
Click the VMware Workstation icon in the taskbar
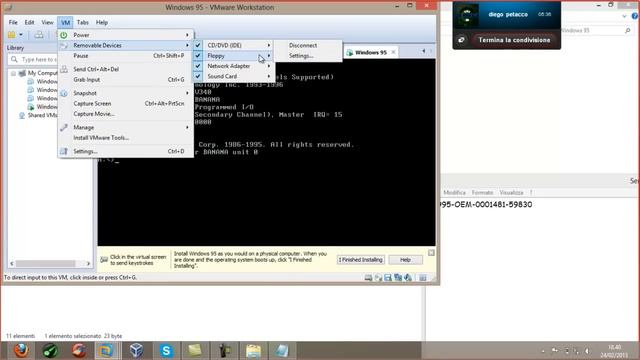[x=107, y=351]
